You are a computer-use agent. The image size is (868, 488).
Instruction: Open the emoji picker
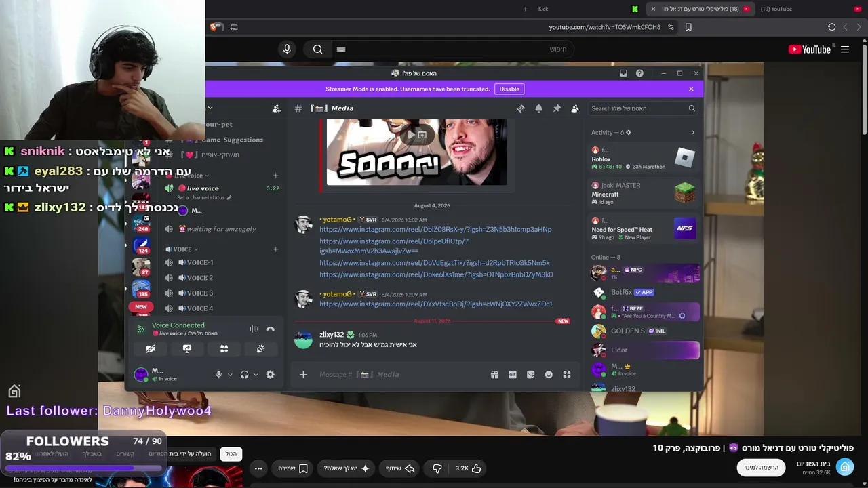coord(549,374)
